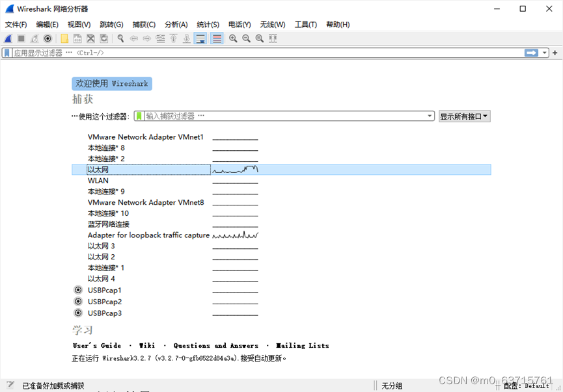563x392 pixels.
Task: Jump to last packet icon
Action: coord(187,38)
